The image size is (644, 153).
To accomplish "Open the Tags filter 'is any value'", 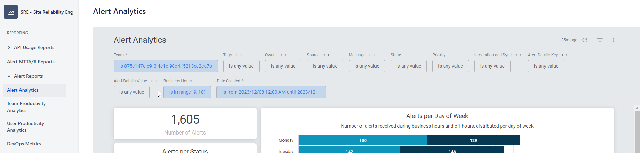I will [241, 66].
